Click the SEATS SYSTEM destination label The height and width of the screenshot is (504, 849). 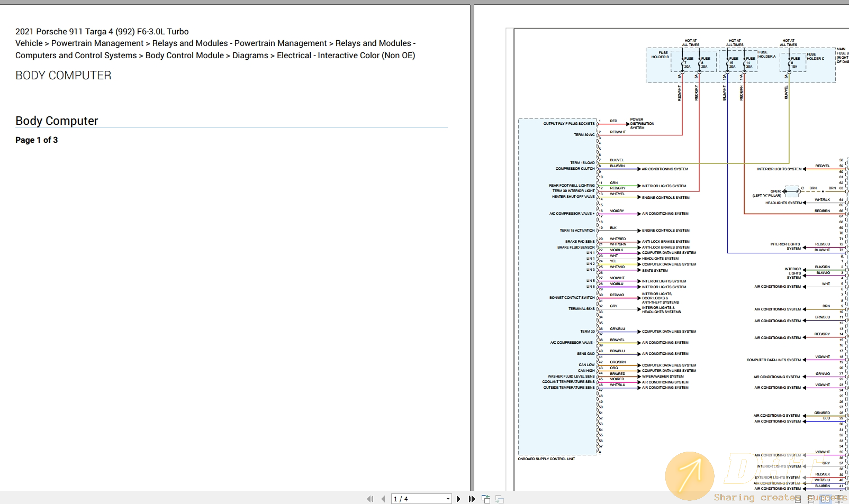pyautogui.click(x=655, y=271)
